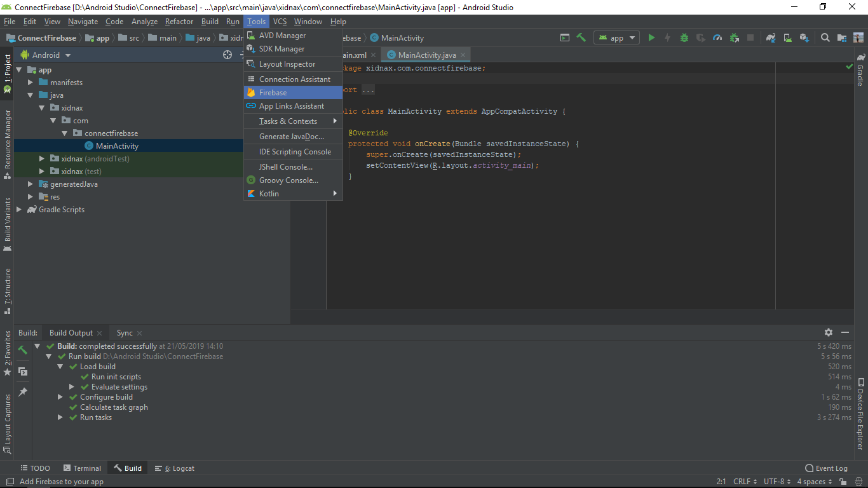868x488 pixels.
Task: Open the TODO tool window
Action: [x=35, y=468]
